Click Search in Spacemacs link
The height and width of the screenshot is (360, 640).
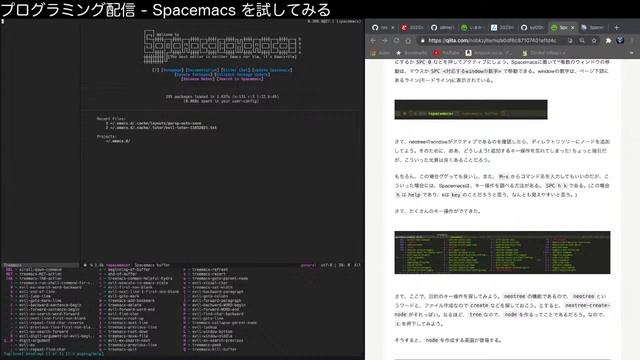coord(240,79)
